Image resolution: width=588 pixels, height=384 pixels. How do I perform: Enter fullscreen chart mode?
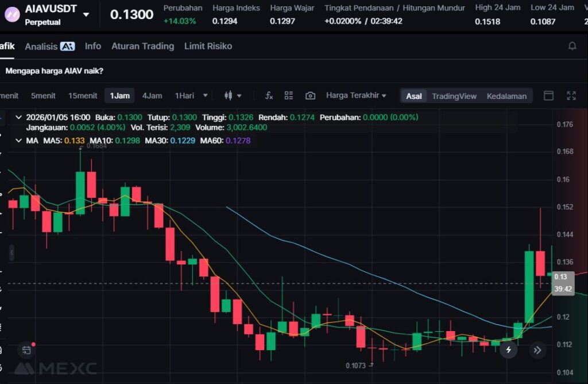[x=571, y=95]
